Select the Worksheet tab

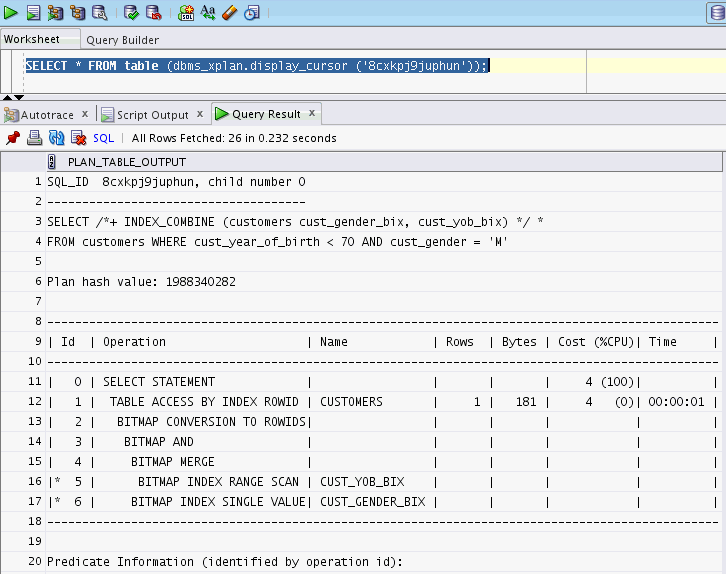click(31, 39)
